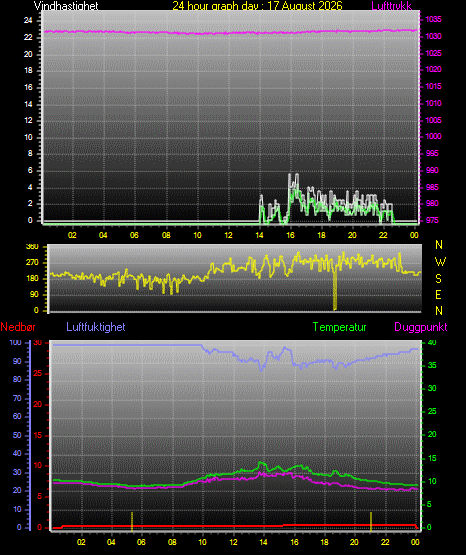Click the 1030 value on pressure axis
This screenshot has width=466, height=555.
pos(433,36)
